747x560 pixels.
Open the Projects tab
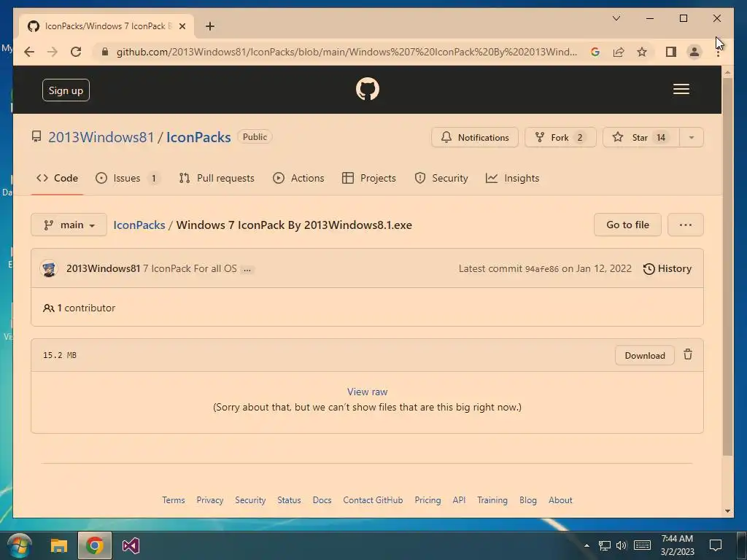(x=369, y=178)
